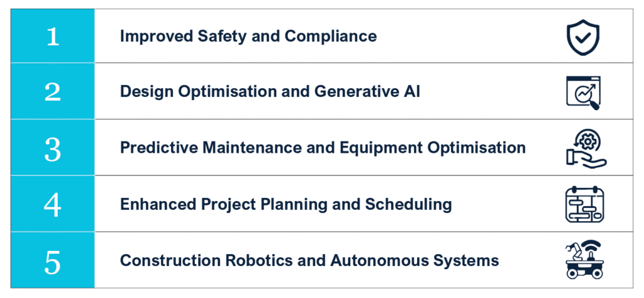This screenshot has width=644, height=298.
Task: Click the shield checkmark safety icon
Action: coord(582,36)
